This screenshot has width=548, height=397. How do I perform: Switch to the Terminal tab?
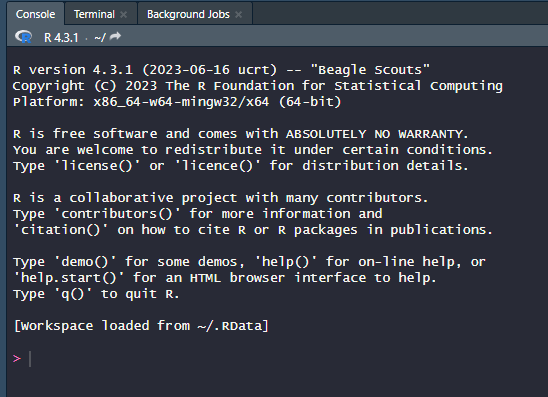pyautogui.click(x=94, y=14)
